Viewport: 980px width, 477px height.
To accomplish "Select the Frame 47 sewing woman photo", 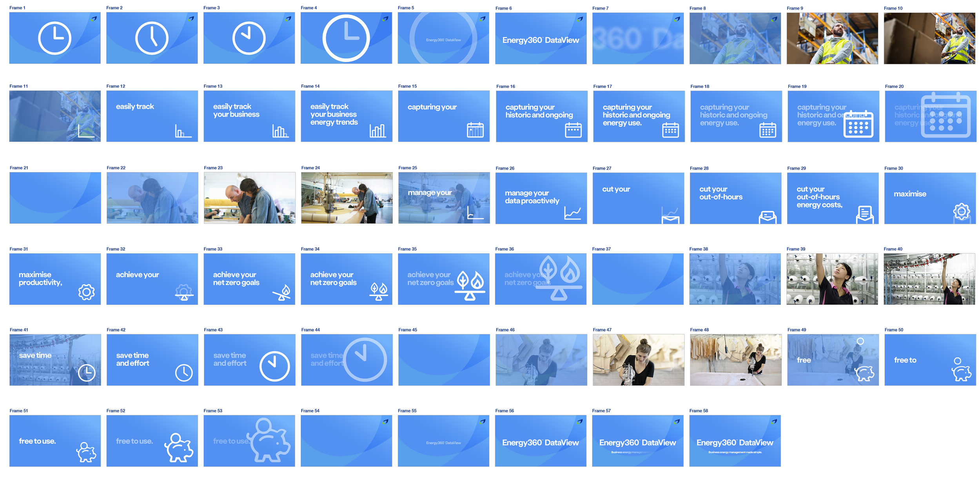I will [x=638, y=360].
